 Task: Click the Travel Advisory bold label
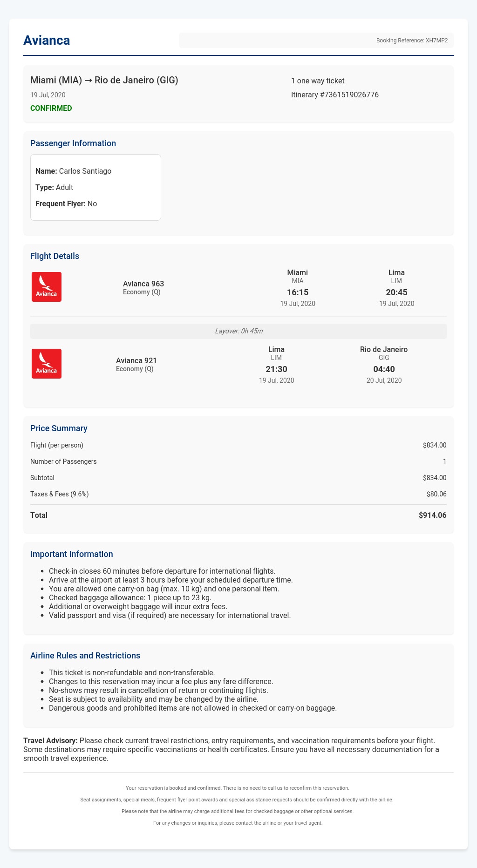pyautogui.click(x=51, y=740)
